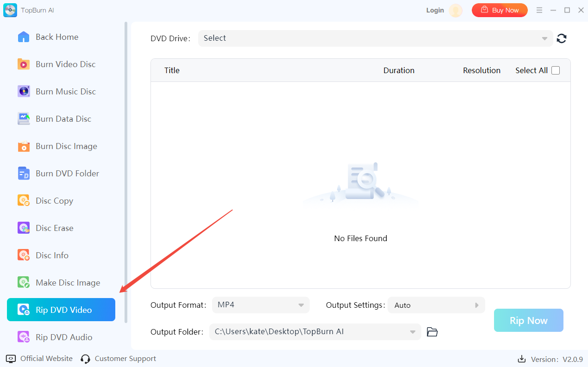Click the user avatar icon

tap(456, 10)
